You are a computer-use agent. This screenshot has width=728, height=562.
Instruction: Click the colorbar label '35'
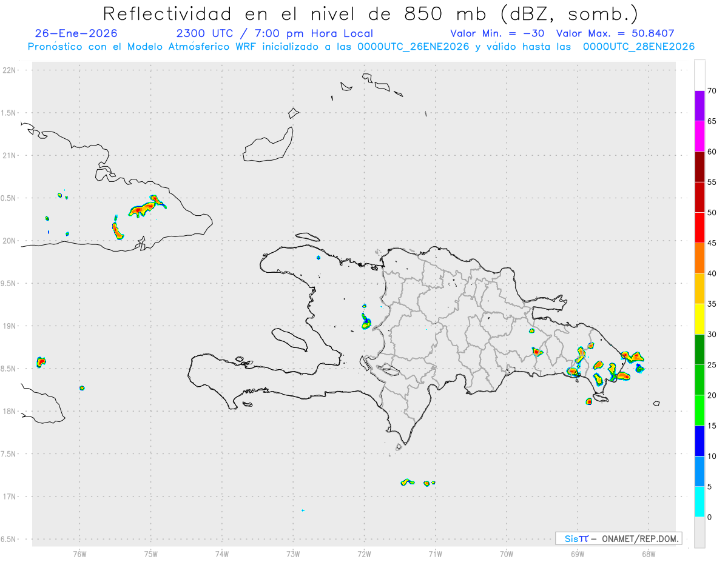tap(712, 304)
